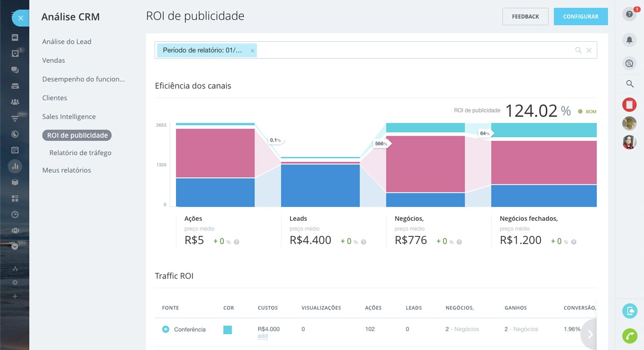Screen dimensions: 644x350
Task: Remove the Período de relatório filter tag
Action: 252,50
